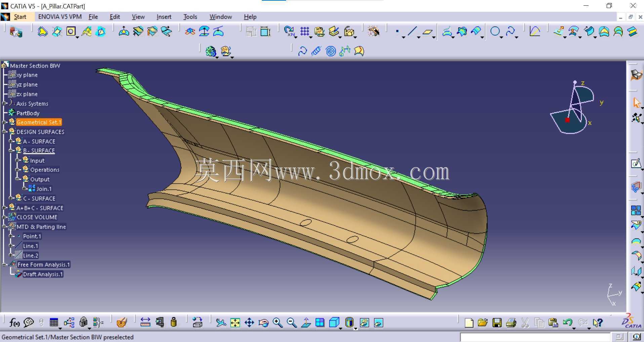The width and height of the screenshot is (644, 342).
Task: Click the power input command field
Action: click(x=535, y=337)
